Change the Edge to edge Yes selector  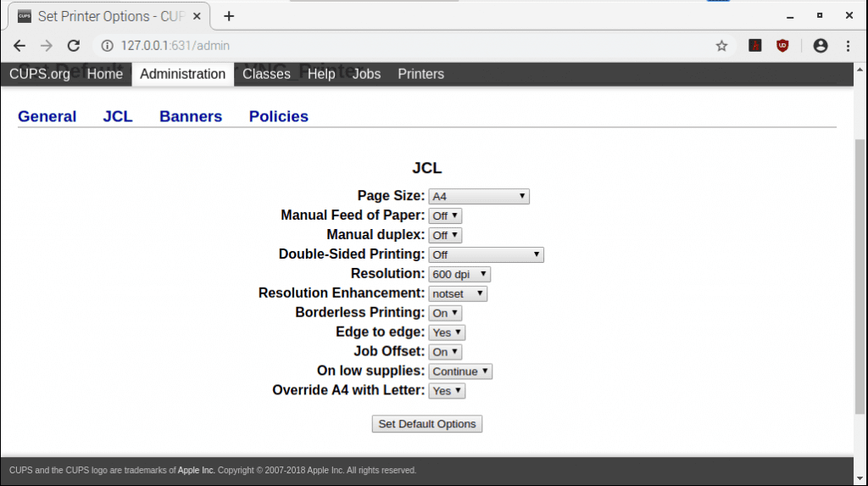point(447,333)
